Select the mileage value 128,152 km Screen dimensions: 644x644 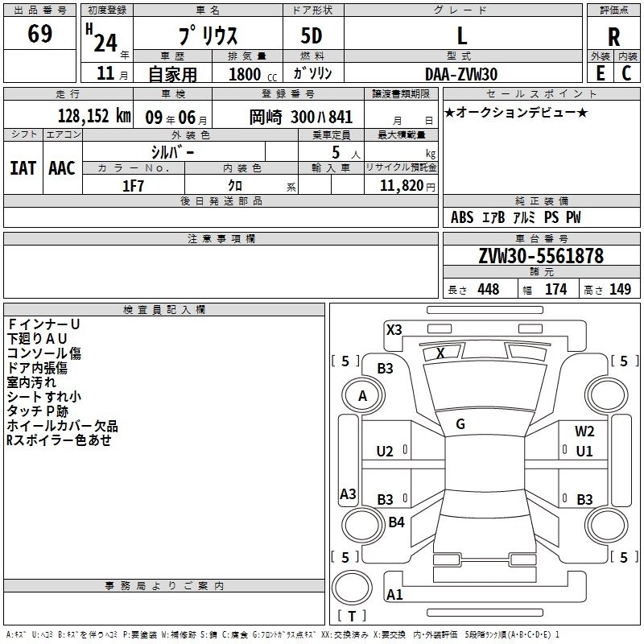coord(94,115)
